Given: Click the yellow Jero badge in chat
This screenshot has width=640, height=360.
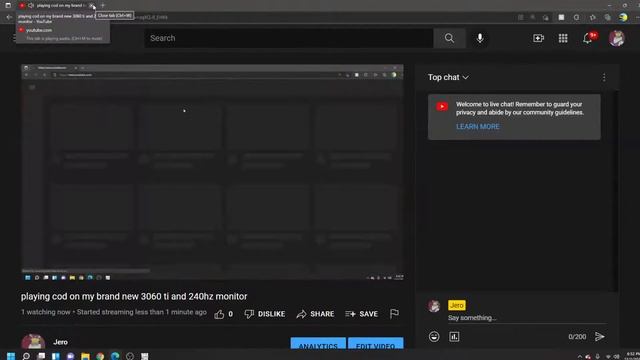Looking at the screenshot, I should click(456, 305).
